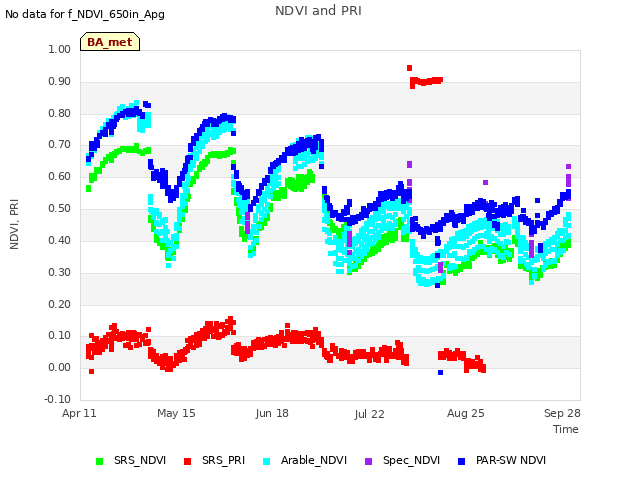Click the isolated blue point below 0.00

440,373
